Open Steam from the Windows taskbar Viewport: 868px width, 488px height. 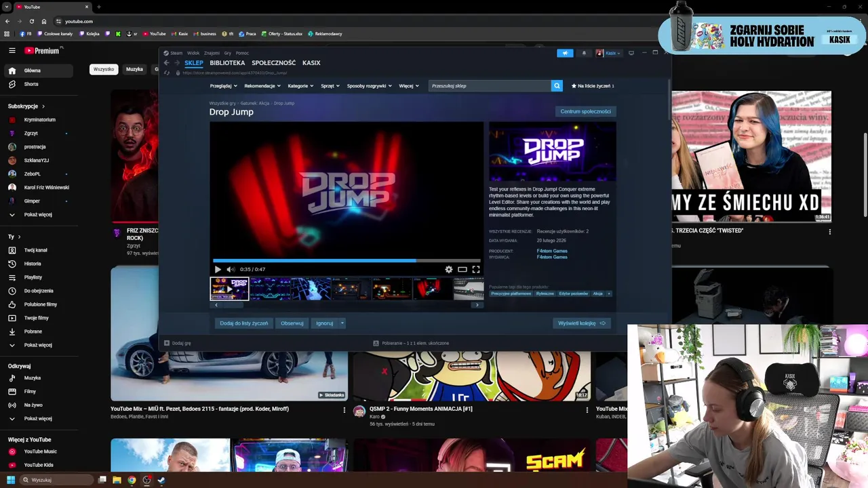[161, 480]
